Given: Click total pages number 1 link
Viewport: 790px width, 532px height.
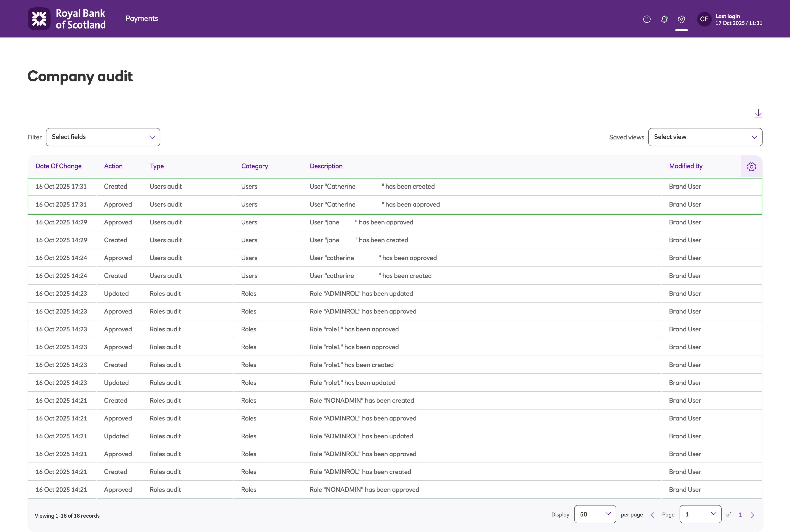Looking at the screenshot, I should click(x=740, y=515).
